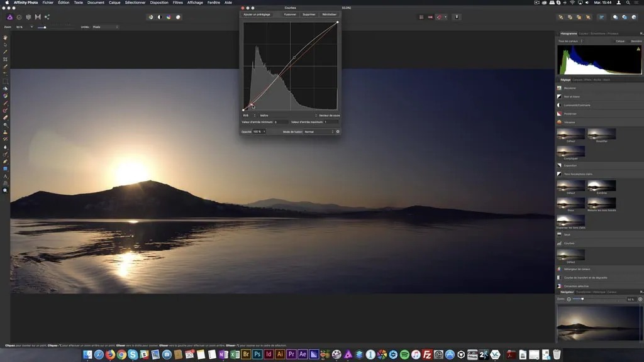Switch to the Liquify persona icon
644x362 pixels.
pos(19,17)
